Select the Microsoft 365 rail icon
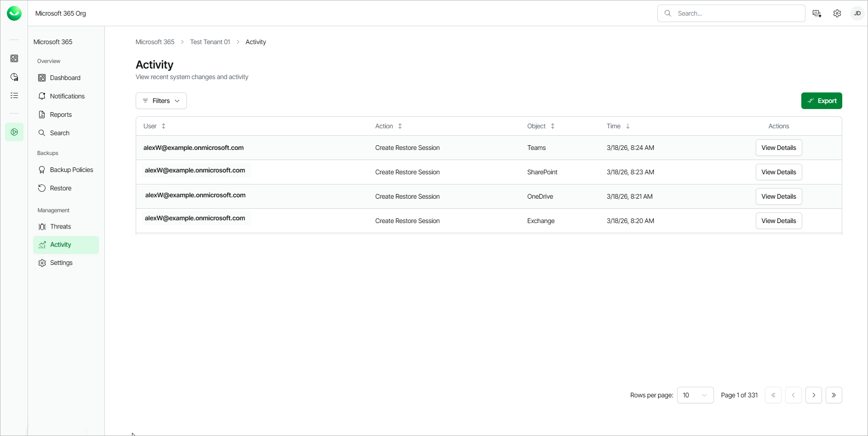Screen dimensions: 868x436 [14, 132]
